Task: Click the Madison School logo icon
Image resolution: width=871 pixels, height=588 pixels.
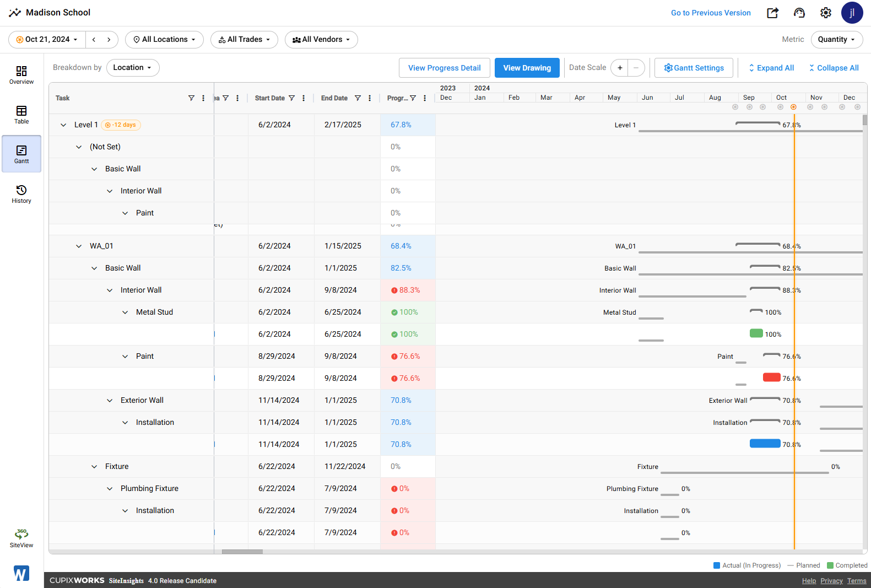Action: [15, 13]
